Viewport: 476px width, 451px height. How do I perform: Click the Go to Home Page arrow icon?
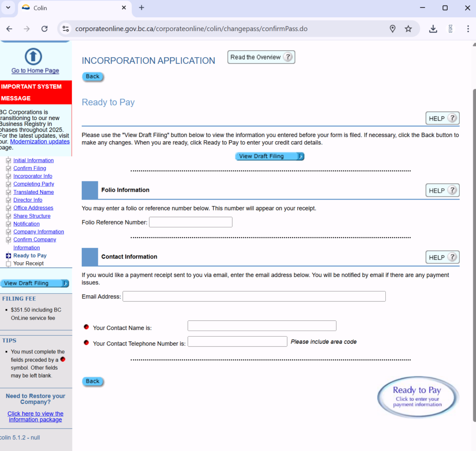pyautogui.click(x=33, y=56)
